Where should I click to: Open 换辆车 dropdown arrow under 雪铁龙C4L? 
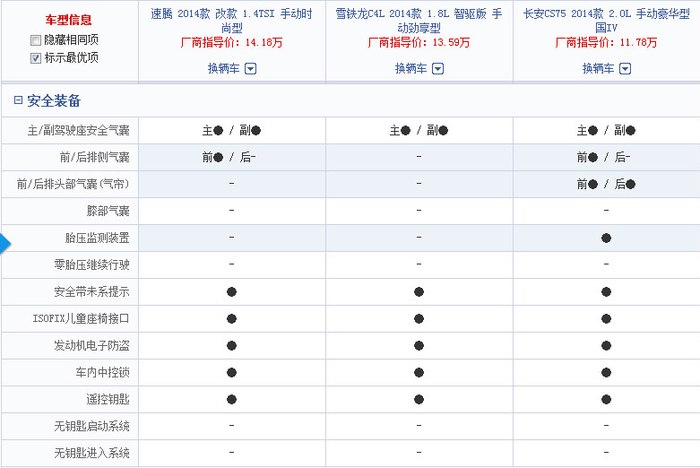[x=438, y=69]
